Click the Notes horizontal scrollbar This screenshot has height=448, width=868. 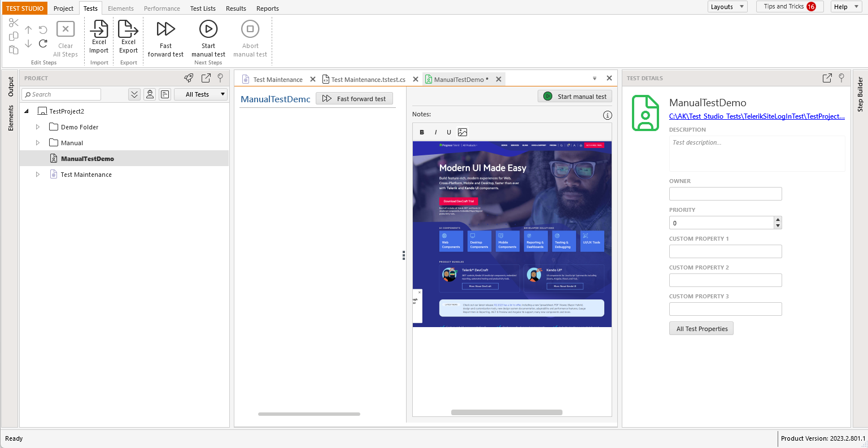[x=507, y=412]
